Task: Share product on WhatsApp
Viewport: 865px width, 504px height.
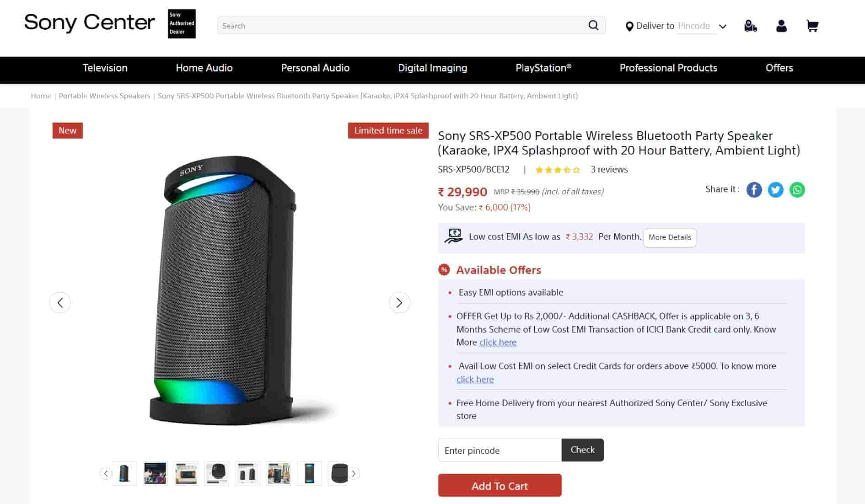Action: (x=797, y=190)
